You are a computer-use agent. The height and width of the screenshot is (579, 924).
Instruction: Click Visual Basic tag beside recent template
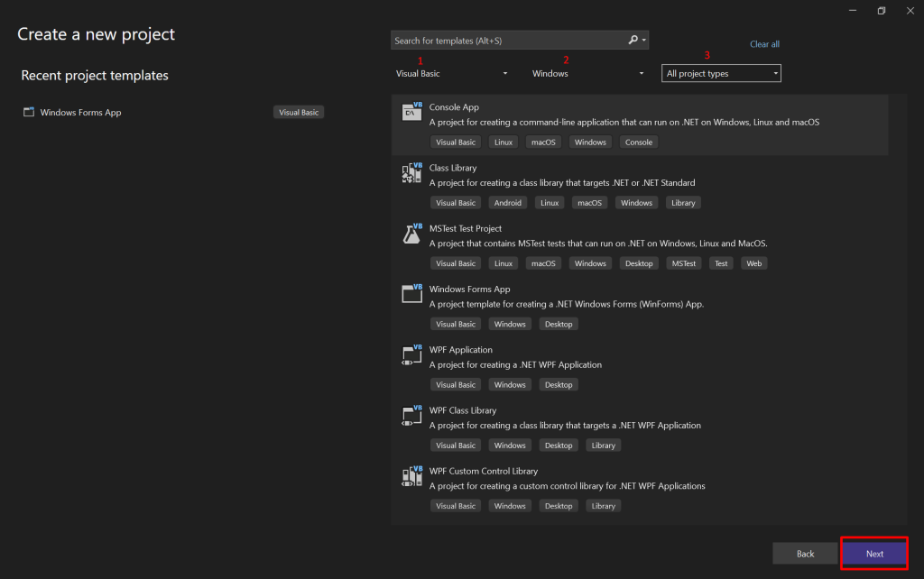pos(299,112)
